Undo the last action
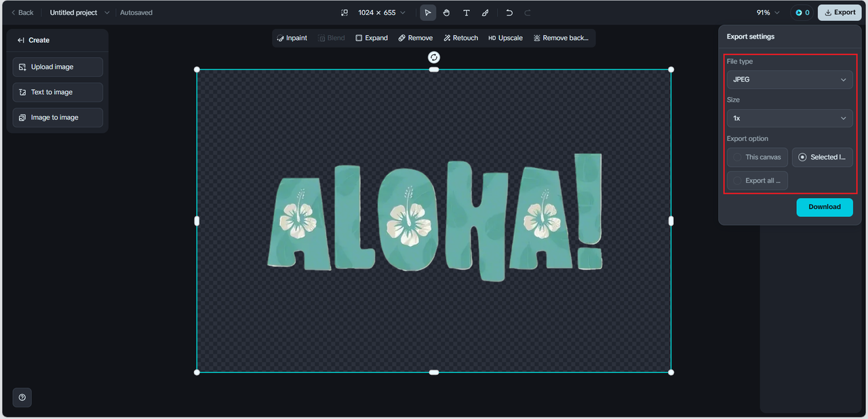The width and height of the screenshot is (868, 419). coord(509,12)
